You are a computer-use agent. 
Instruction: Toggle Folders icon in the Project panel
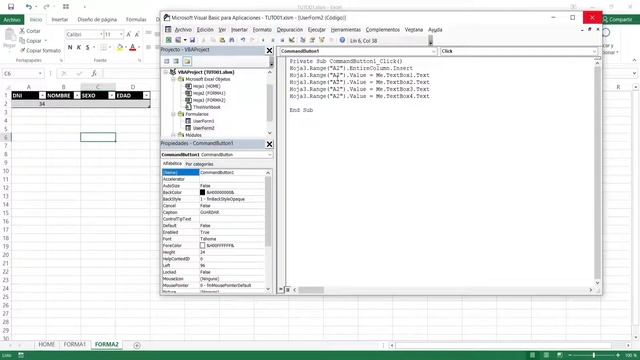[187, 61]
